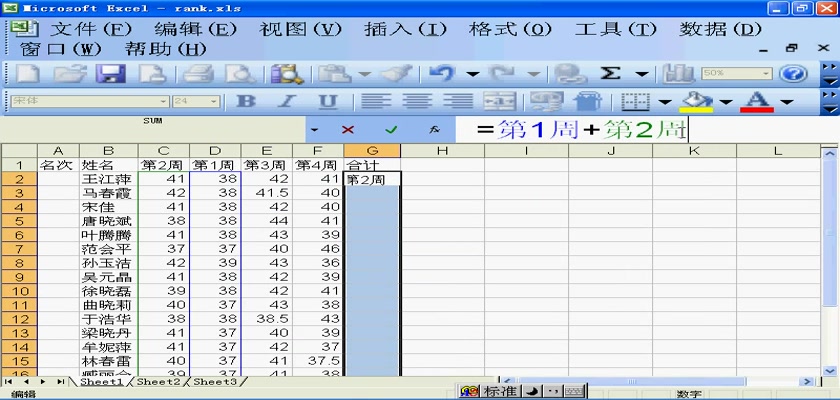The image size is (840, 400).
Task: Cancel formula entry with red X
Action: click(x=348, y=130)
